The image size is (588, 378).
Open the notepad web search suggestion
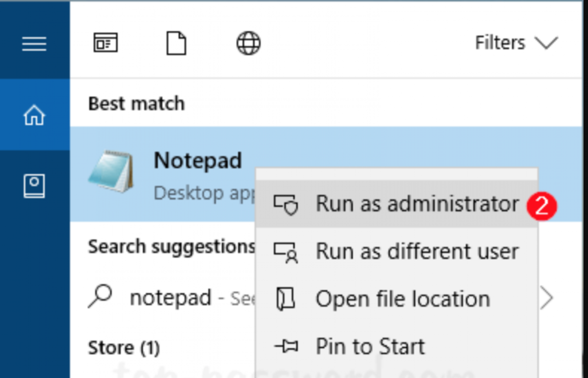tap(171, 298)
